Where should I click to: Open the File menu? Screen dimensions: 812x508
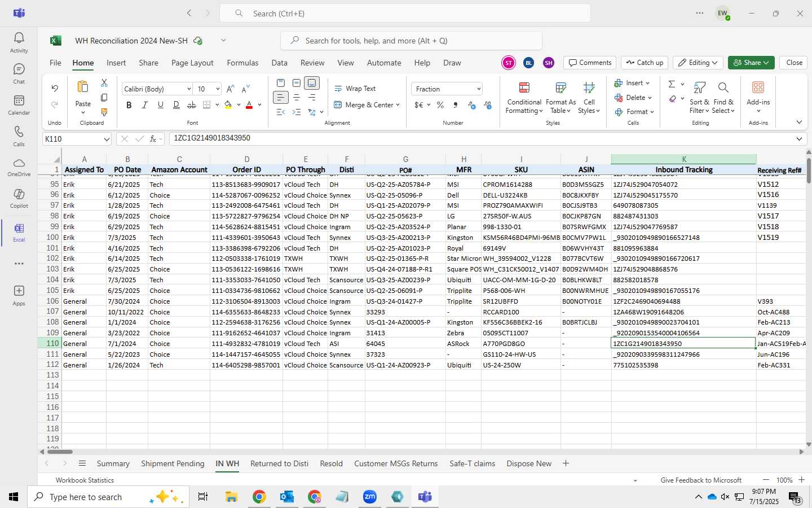click(x=55, y=63)
